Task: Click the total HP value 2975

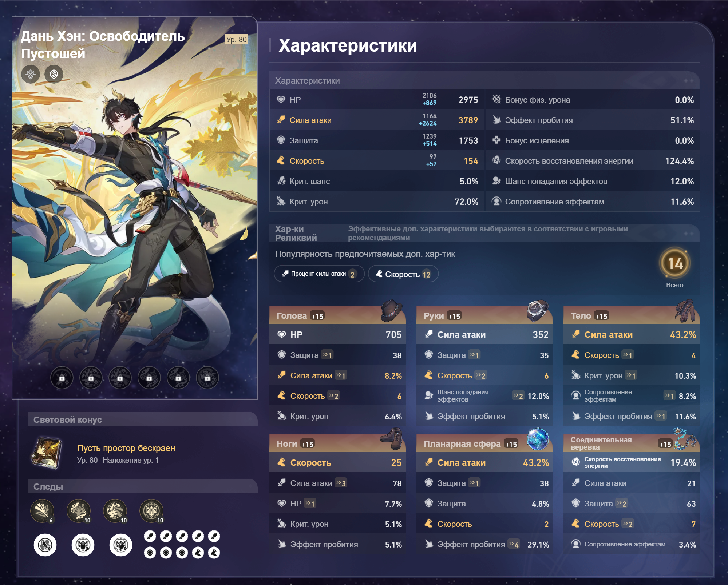Action: click(468, 100)
